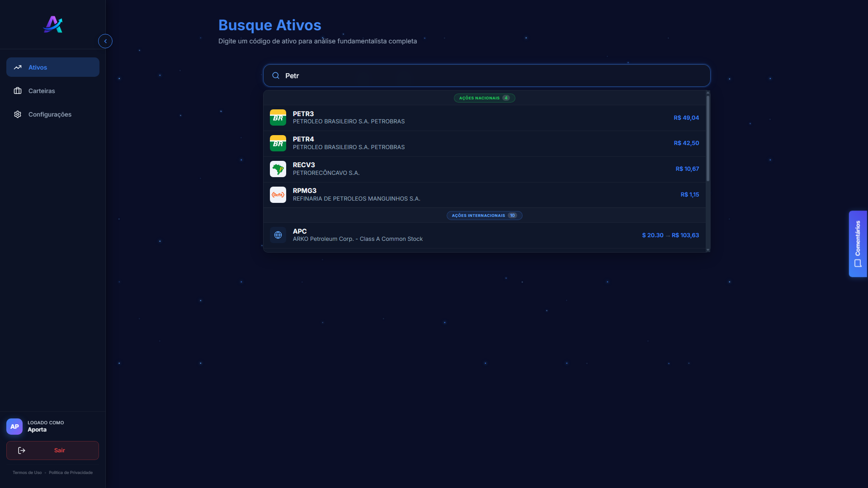Click the Configurações gear icon

point(18,114)
